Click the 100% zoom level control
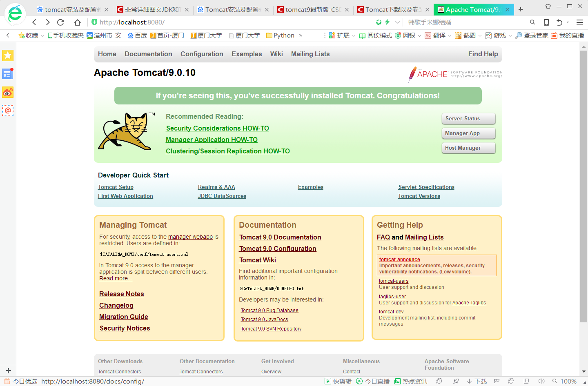The width and height of the screenshot is (588, 386). click(565, 381)
